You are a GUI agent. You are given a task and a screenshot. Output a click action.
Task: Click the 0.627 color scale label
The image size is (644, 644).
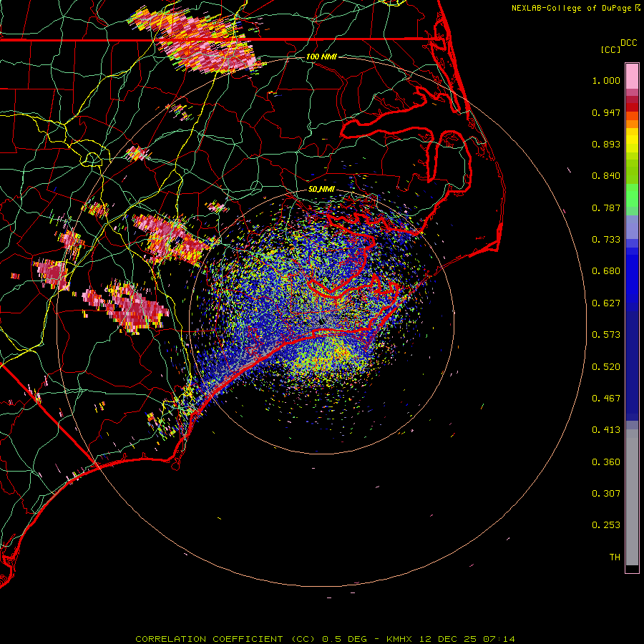[606, 303]
